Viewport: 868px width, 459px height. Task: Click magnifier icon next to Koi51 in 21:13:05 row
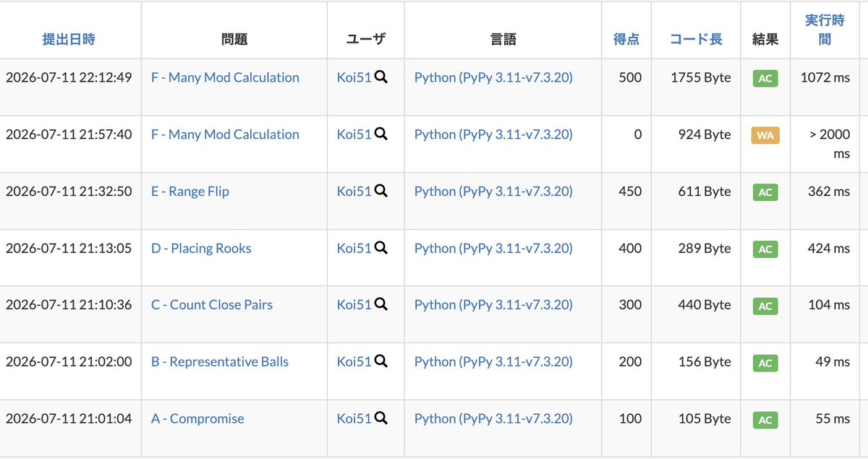381,248
